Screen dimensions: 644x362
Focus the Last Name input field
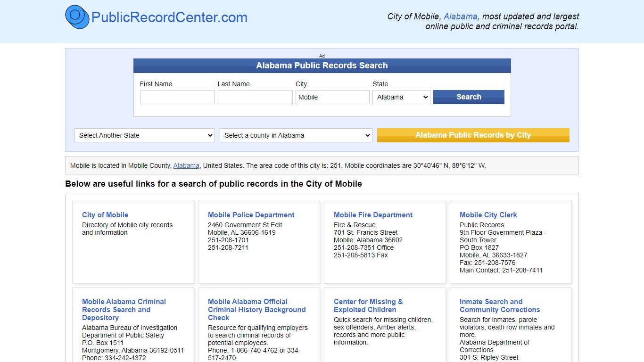(x=255, y=97)
